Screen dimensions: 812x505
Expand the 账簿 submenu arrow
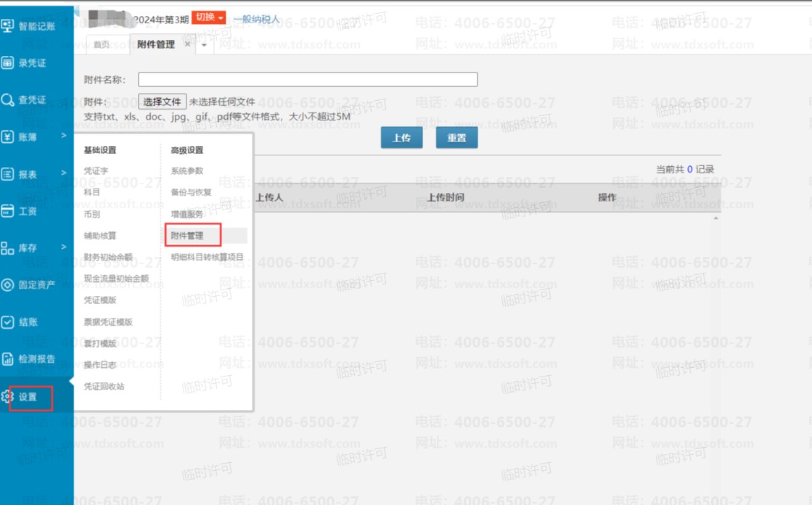click(x=64, y=136)
